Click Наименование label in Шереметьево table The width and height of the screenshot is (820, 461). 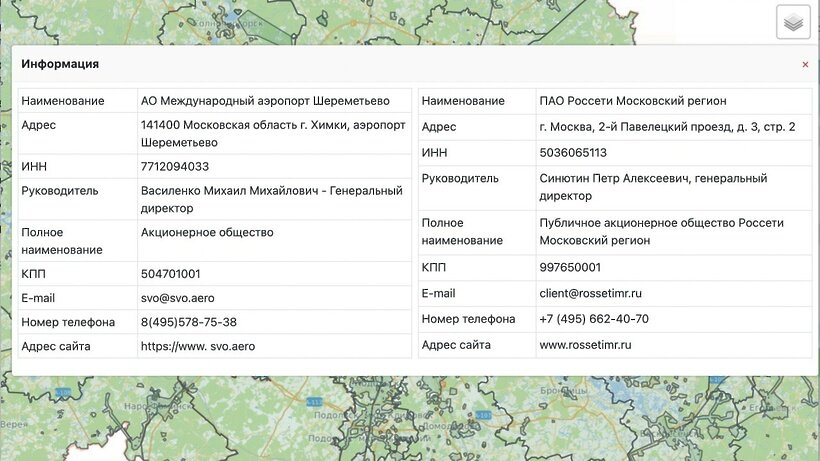[x=63, y=101]
